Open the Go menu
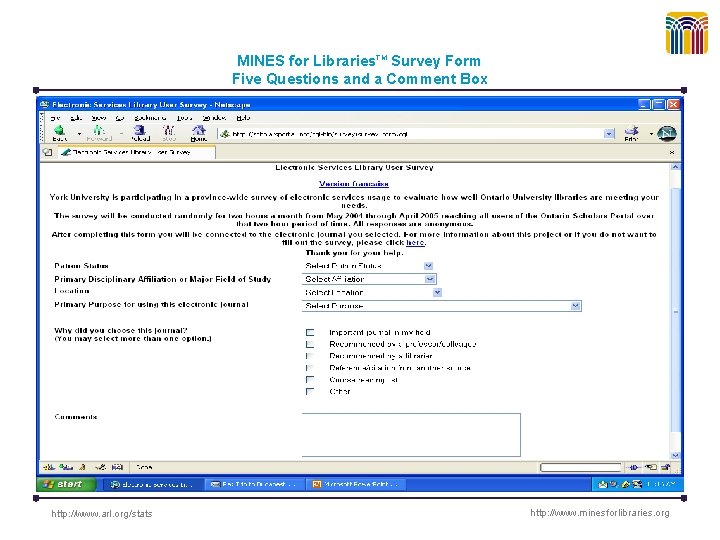 click(x=120, y=118)
